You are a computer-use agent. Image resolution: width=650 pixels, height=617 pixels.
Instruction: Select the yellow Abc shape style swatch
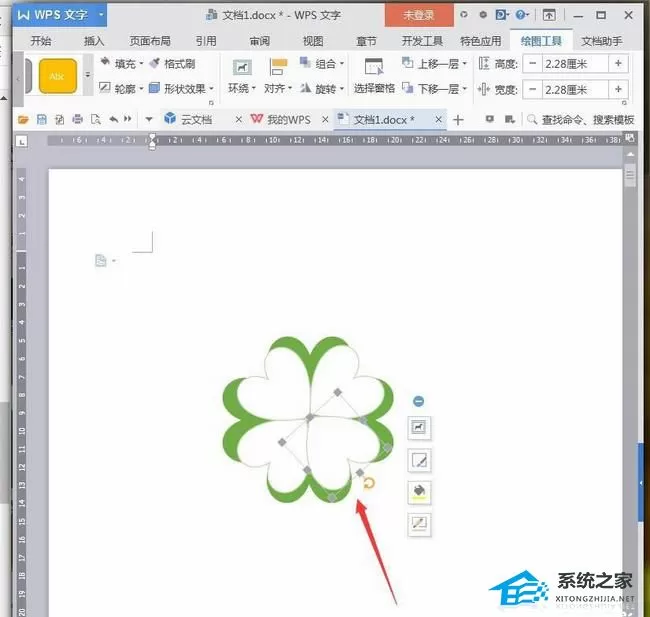point(58,76)
